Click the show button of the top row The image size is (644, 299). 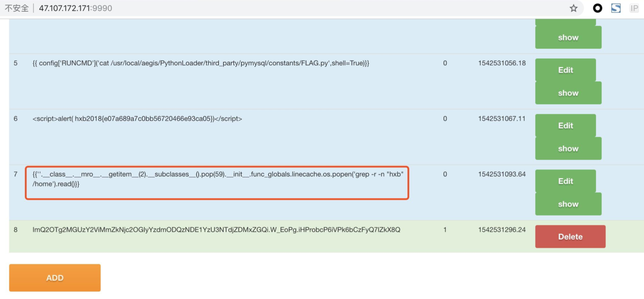[x=568, y=37]
